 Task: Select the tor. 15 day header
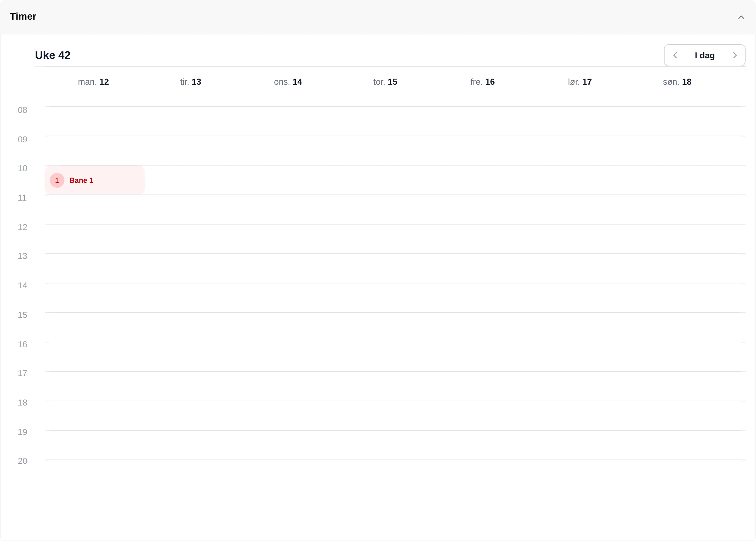tap(385, 82)
